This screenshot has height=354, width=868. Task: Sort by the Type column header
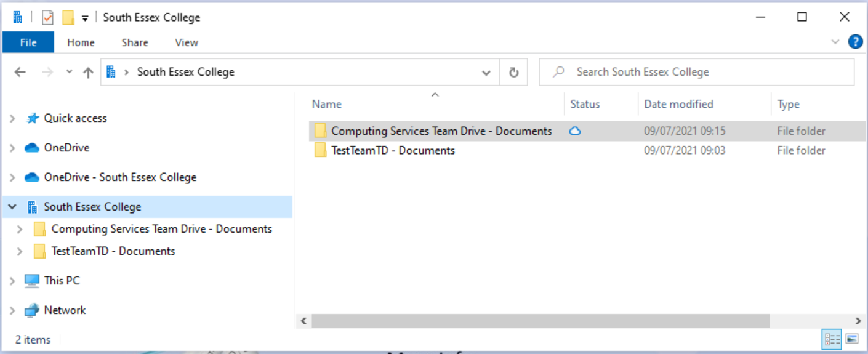pyautogui.click(x=788, y=104)
